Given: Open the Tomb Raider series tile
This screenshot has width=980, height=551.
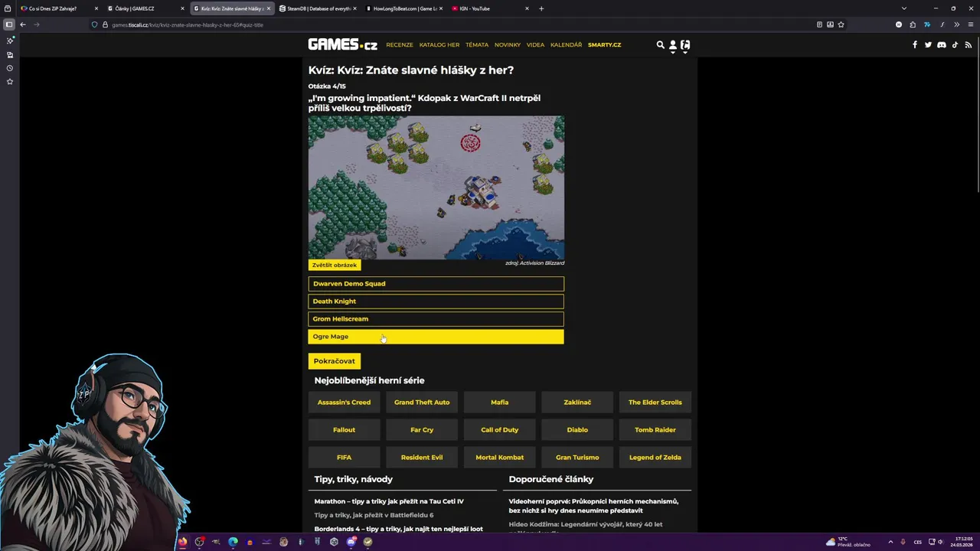Looking at the screenshot, I should [x=655, y=430].
